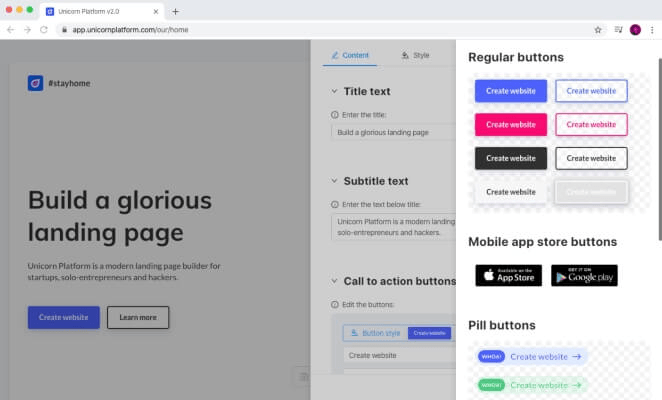Switch to the Style tab
The width and height of the screenshot is (662, 400).
click(415, 55)
